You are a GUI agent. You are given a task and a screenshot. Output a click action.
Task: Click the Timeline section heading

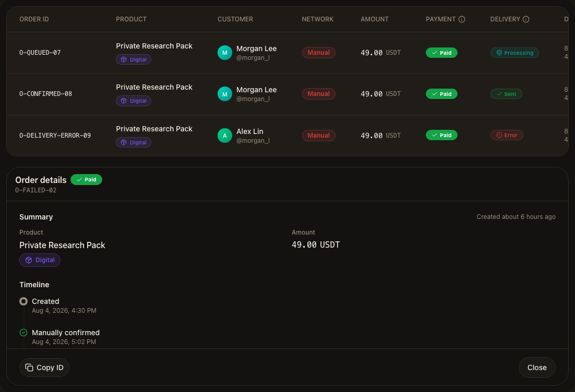[34, 285]
